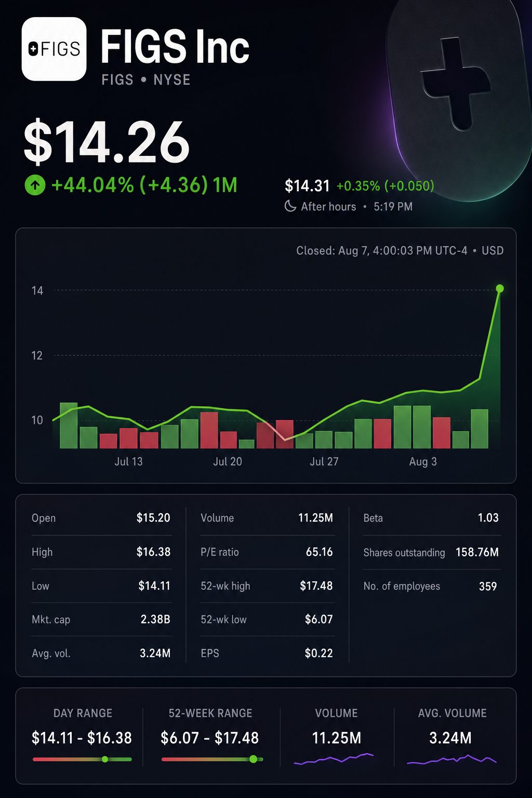Click the No. of employees label
The height and width of the screenshot is (798, 532).
402,586
